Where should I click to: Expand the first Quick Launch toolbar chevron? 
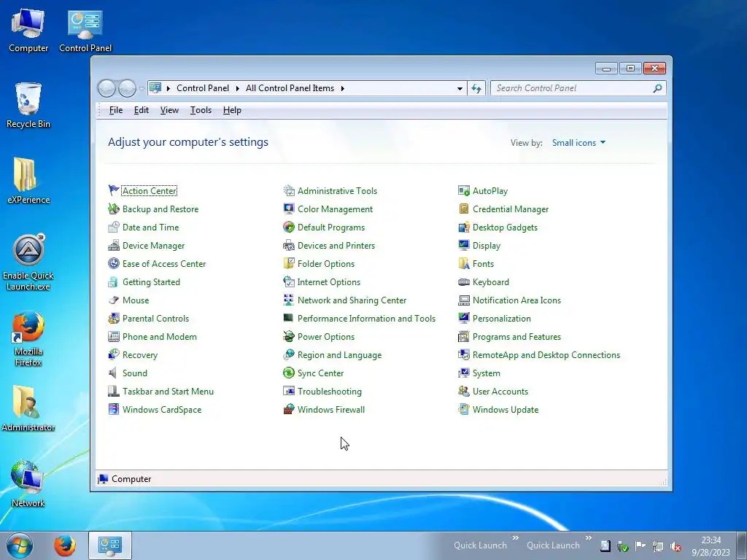coord(516,537)
